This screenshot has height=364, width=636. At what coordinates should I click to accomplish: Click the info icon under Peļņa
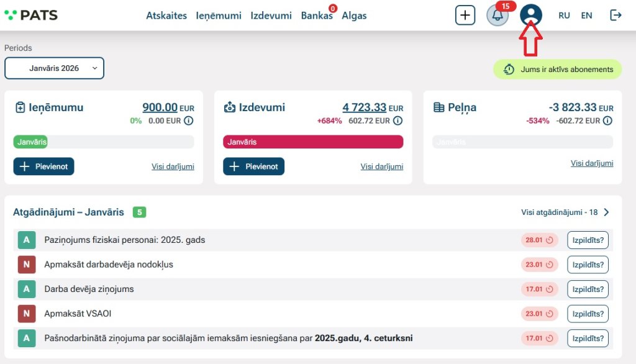coord(607,121)
